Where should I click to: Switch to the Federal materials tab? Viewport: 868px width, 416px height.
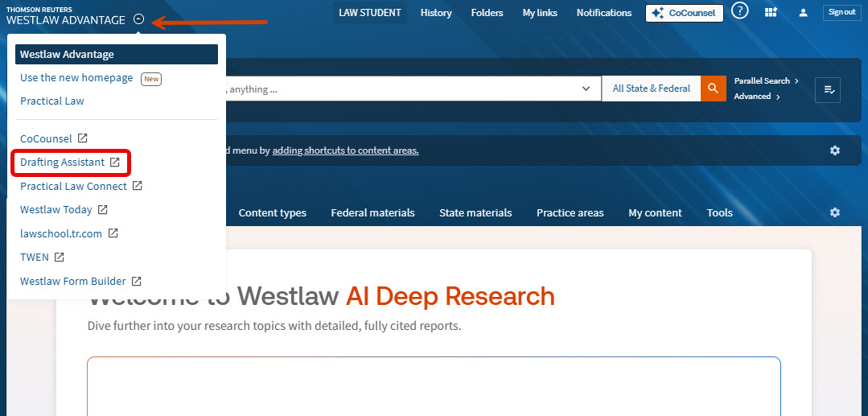click(x=372, y=213)
